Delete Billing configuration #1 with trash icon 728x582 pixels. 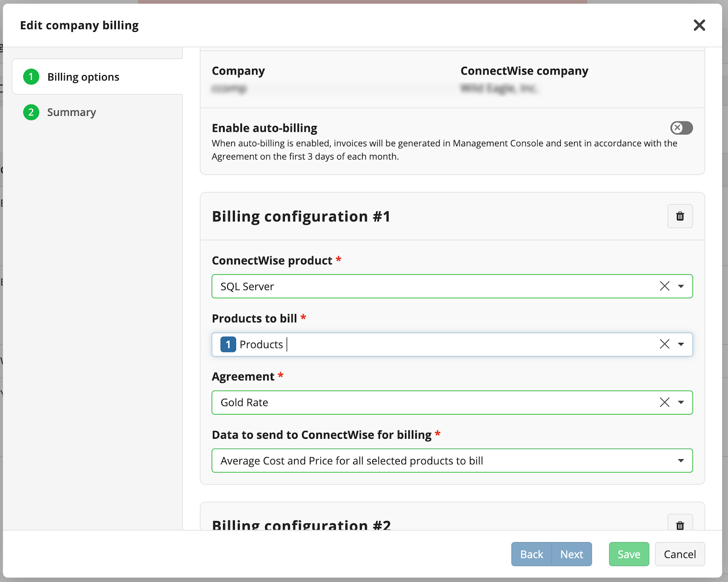(680, 216)
